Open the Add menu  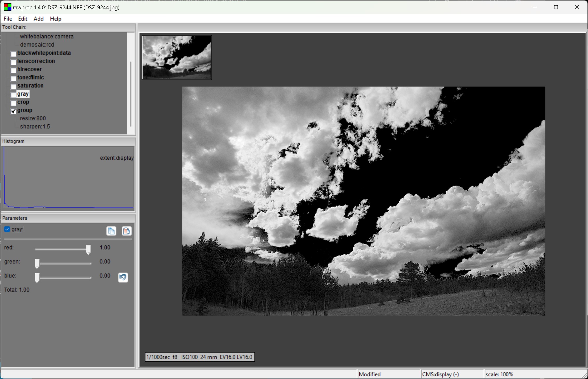[x=38, y=19]
